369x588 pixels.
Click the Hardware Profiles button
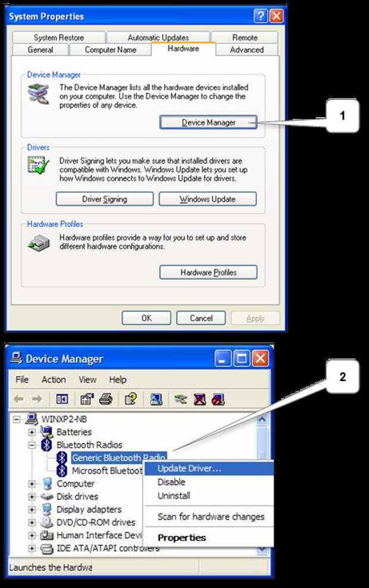click(x=208, y=272)
